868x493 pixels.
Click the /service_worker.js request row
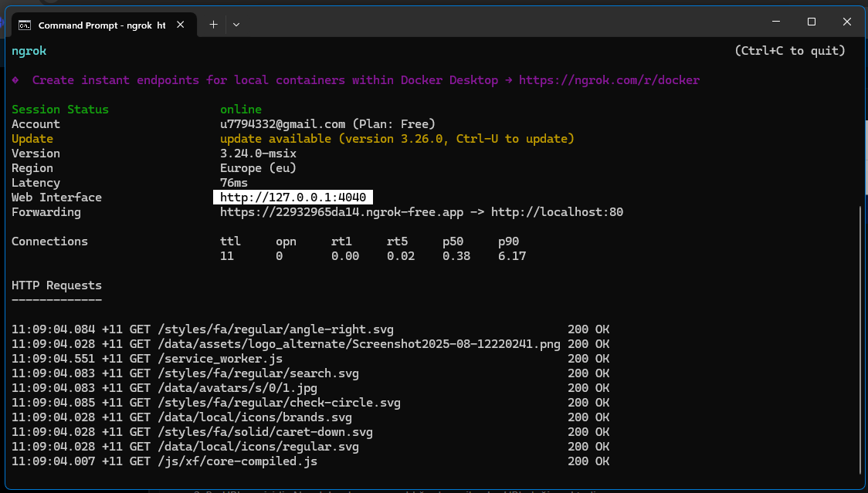[x=310, y=359]
